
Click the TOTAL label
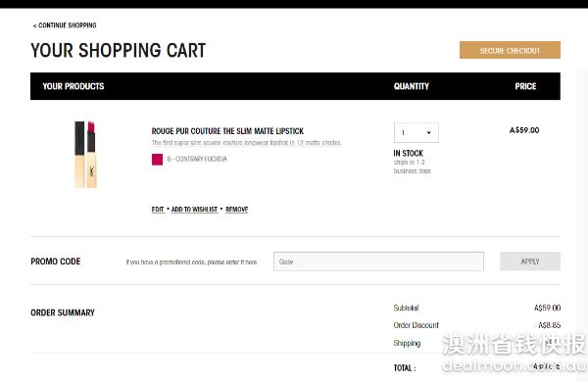click(405, 368)
